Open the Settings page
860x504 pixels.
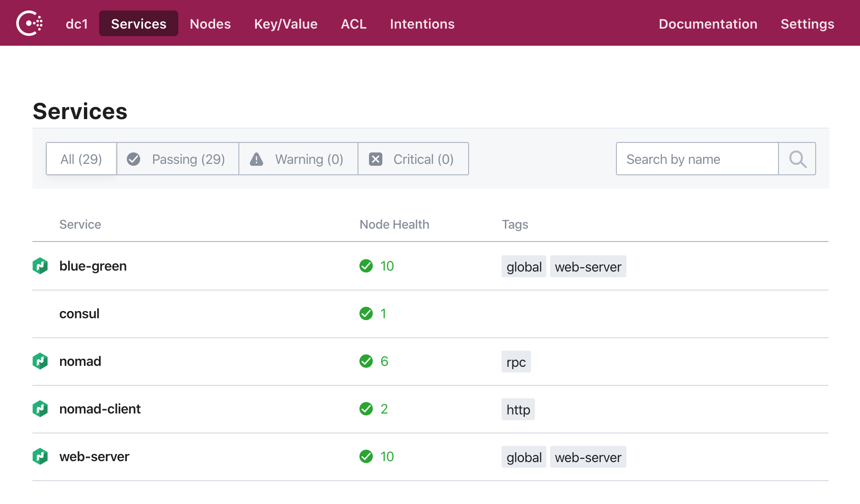[x=807, y=24]
